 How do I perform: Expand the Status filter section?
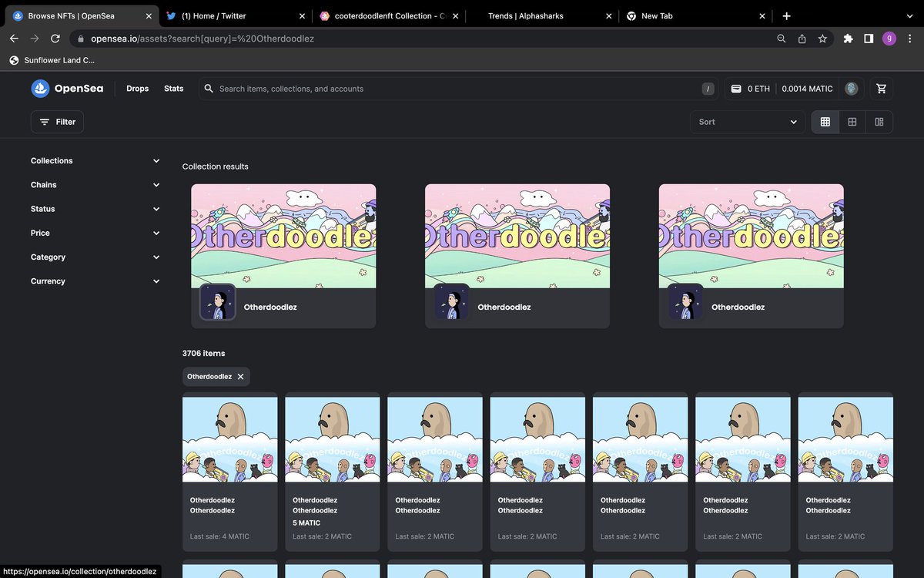click(95, 209)
